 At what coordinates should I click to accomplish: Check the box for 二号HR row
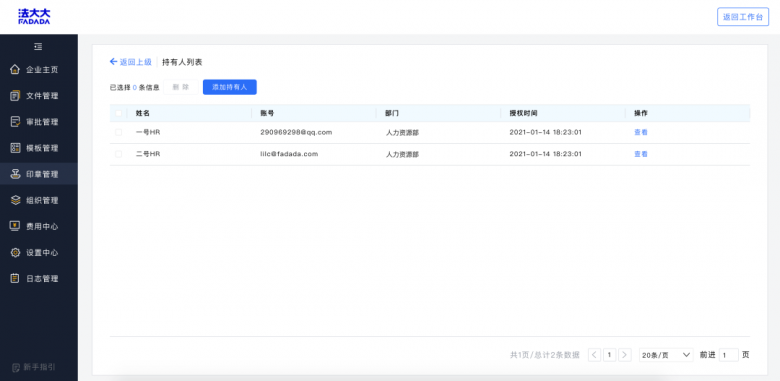pos(118,154)
